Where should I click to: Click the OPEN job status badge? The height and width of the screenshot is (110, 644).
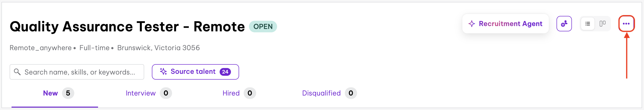[x=263, y=27]
